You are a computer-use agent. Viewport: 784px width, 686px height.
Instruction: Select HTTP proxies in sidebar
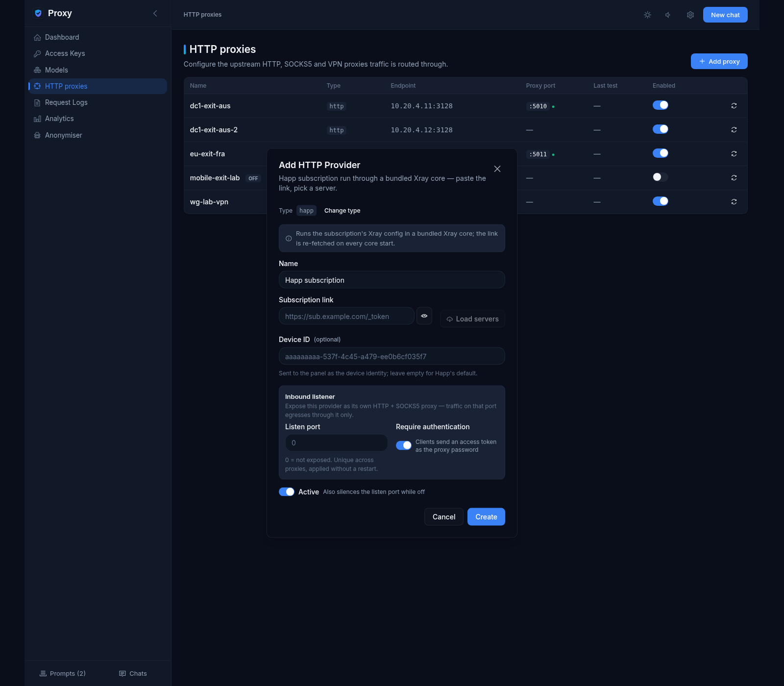click(98, 86)
